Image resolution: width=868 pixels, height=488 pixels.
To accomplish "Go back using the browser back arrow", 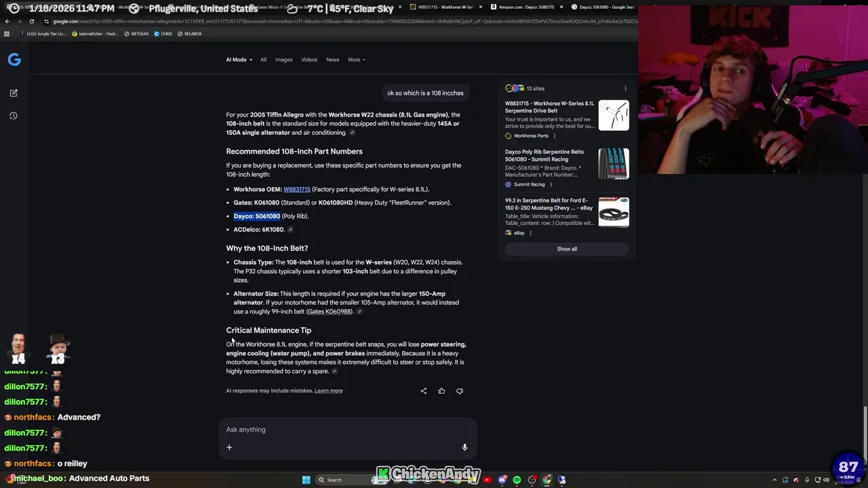I will [x=7, y=21].
